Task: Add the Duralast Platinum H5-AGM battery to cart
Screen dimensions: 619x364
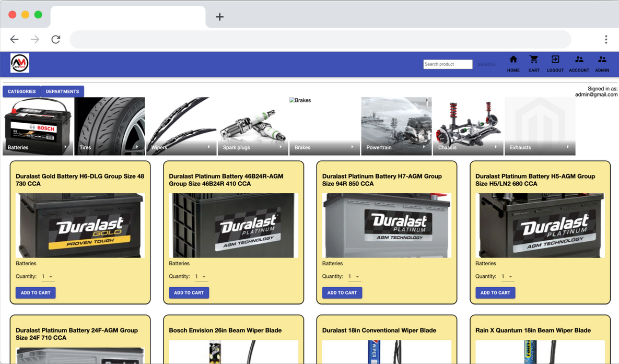Action: tap(495, 292)
